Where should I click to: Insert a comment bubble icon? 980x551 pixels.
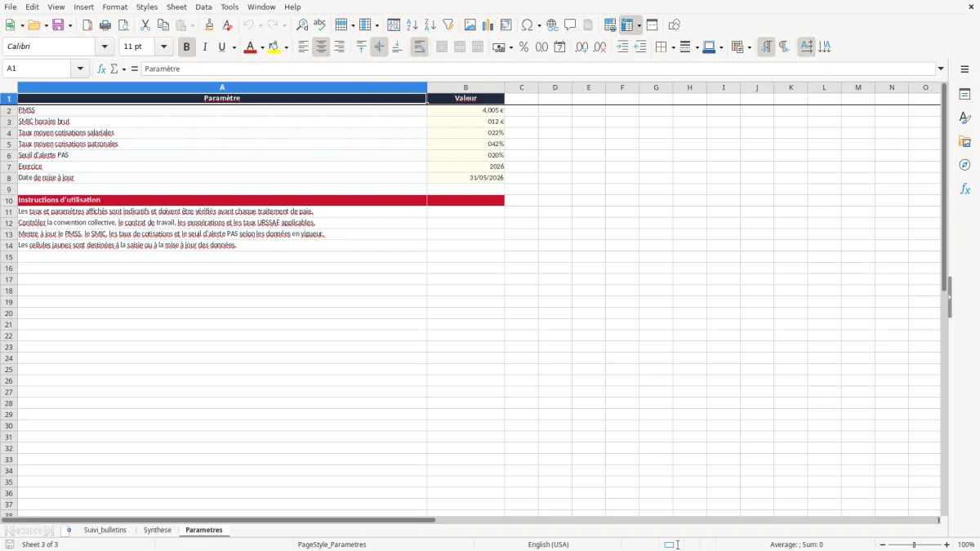click(570, 25)
